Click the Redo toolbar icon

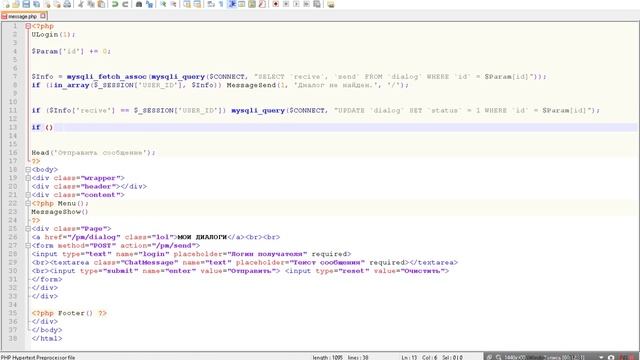click(x=125, y=4)
